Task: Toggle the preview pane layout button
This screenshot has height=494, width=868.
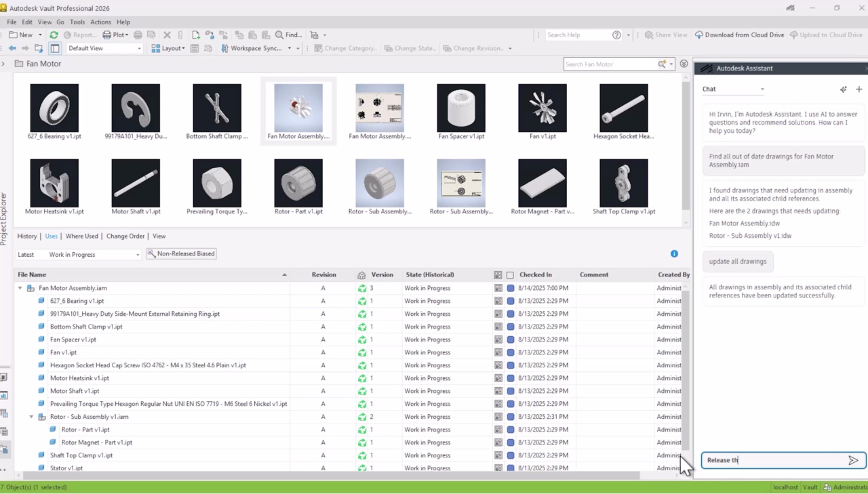Action: coord(55,49)
